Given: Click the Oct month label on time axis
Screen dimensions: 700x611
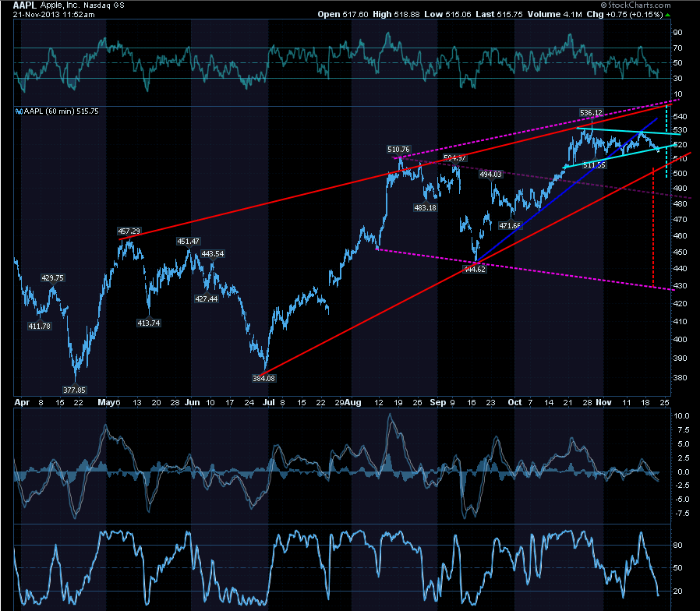Looking at the screenshot, I should click(514, 402).
